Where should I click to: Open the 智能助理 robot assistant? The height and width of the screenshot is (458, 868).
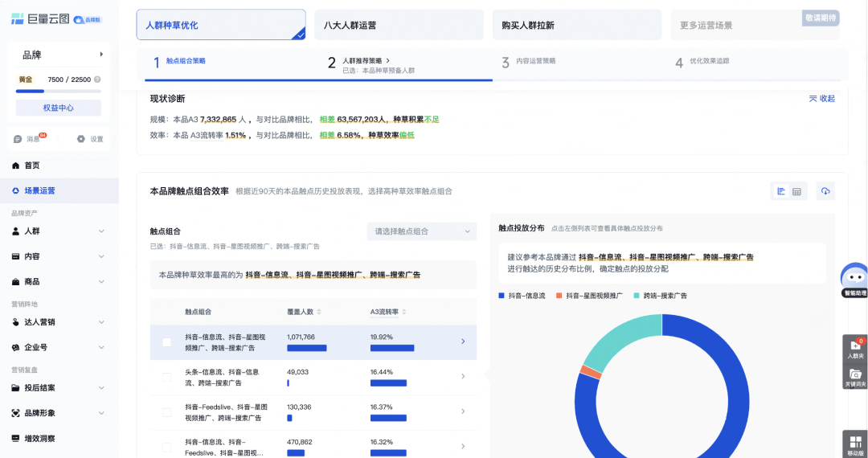point(854,280)
